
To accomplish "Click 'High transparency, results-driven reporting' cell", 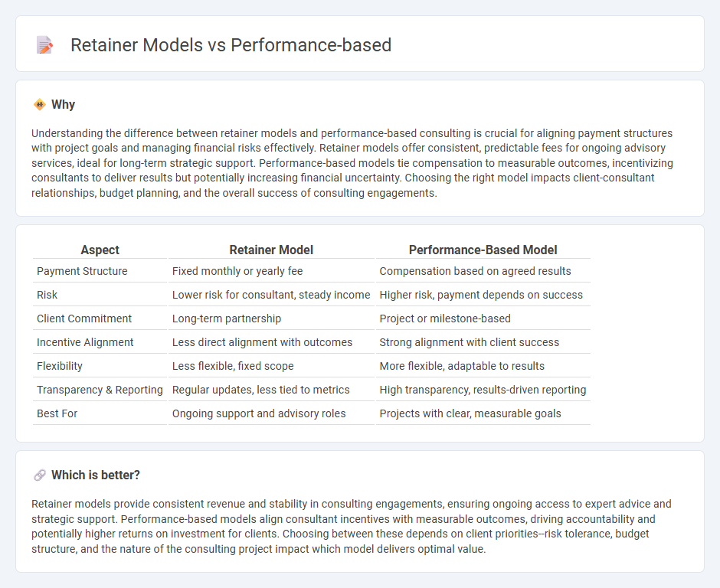I will pyautogui.click(x=483, y=390).
